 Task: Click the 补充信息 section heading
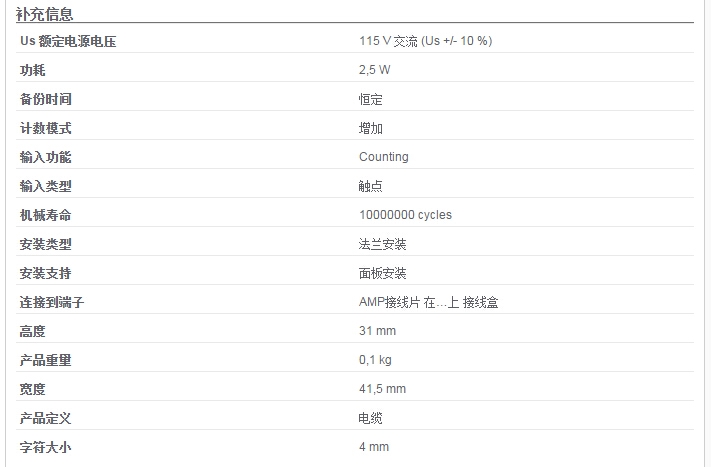(x=44, y=14)
